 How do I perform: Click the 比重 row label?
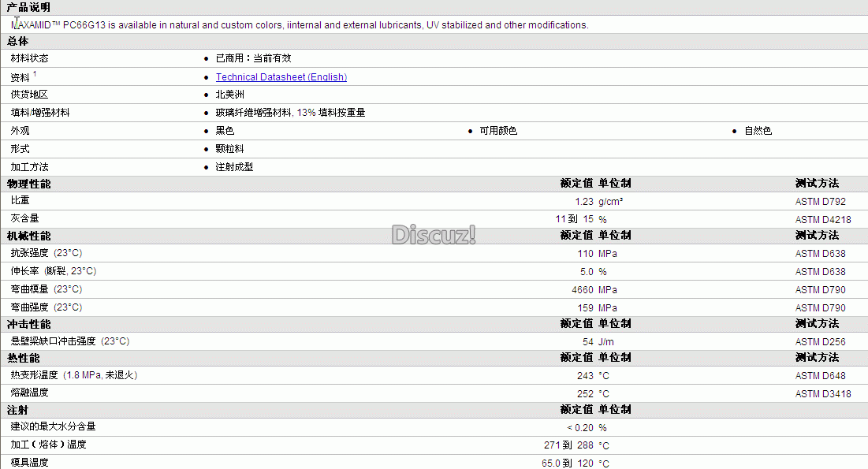20,200
